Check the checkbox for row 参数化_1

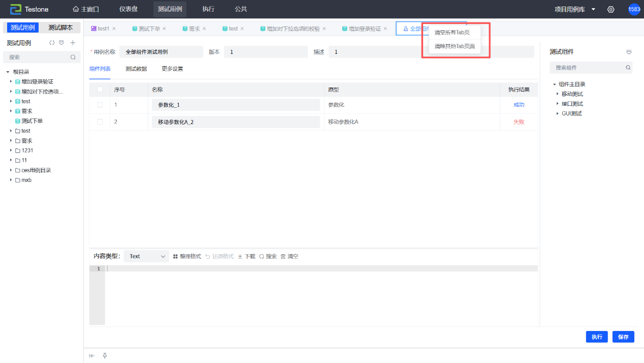coord(100,105)
